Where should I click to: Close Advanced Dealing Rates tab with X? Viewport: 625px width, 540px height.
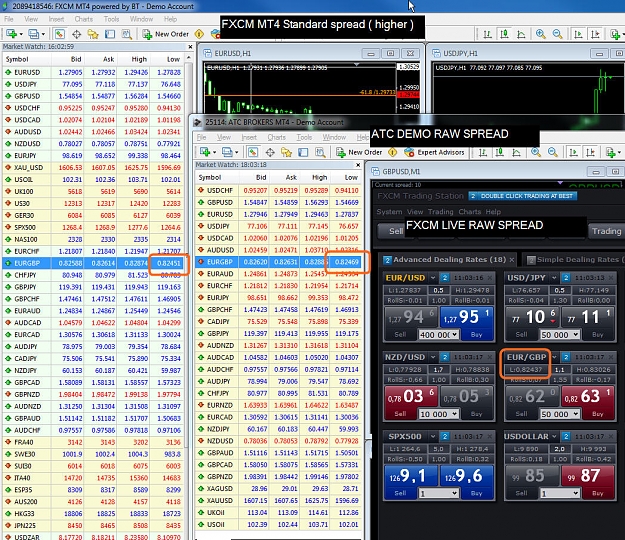click(x=512, y=260)
